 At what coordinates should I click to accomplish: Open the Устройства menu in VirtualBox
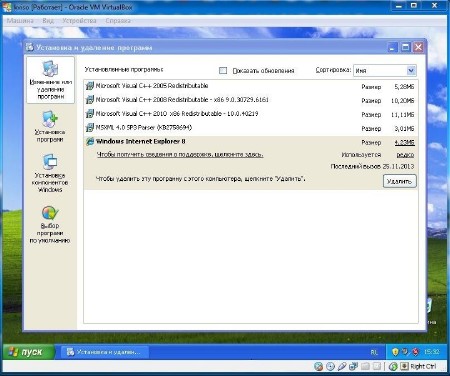tap(79, 21)
